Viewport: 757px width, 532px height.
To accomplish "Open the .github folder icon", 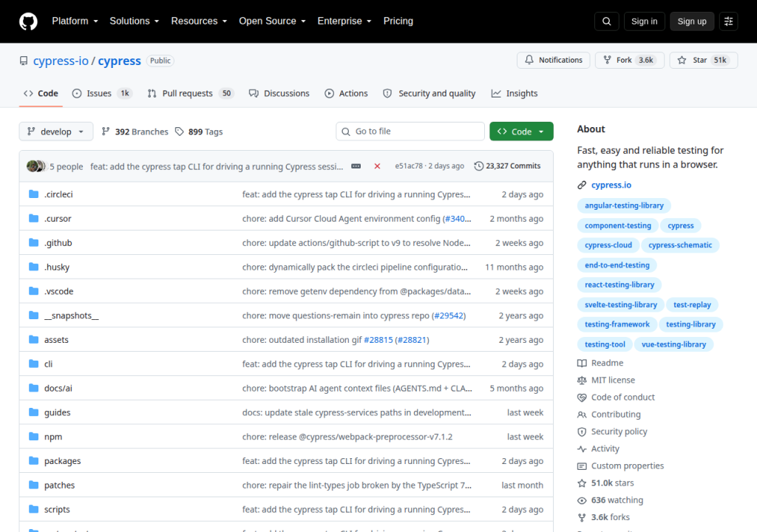I will pyautogui.click(x=33, y=242).
